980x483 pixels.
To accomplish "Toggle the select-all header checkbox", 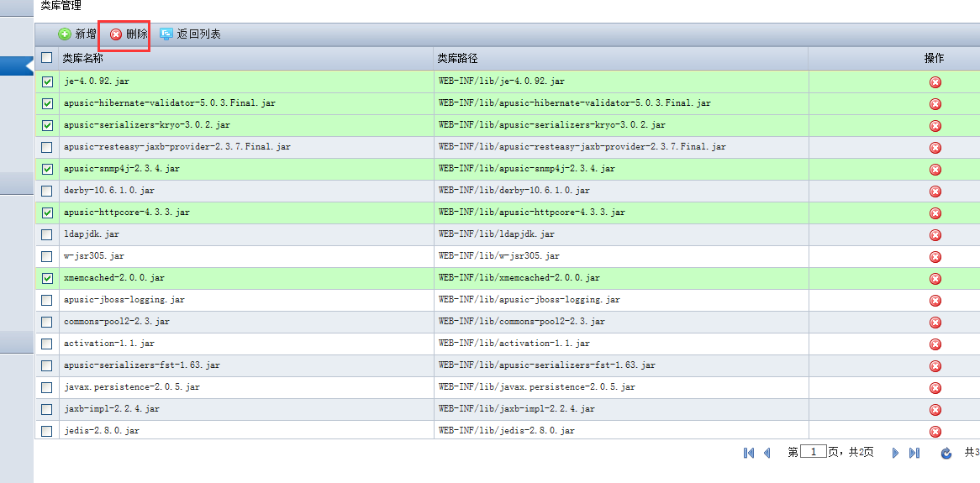I will tap(47, 57).
